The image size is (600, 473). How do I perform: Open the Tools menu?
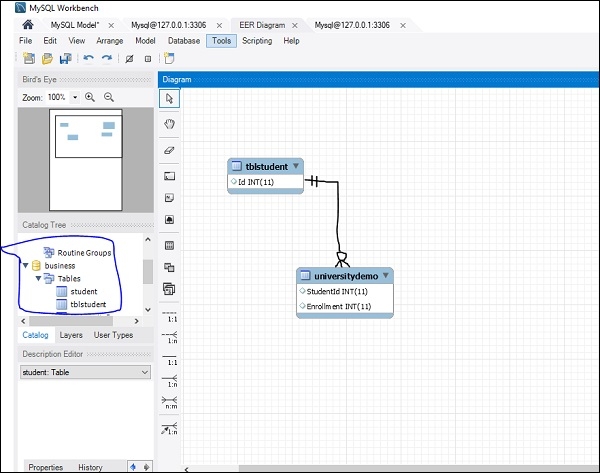pyautogui.click(x=222, y=41)
